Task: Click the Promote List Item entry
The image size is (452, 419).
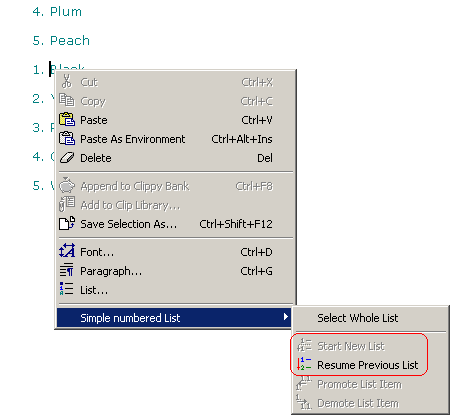Action: pyautogui.click(x=359, y=384)
